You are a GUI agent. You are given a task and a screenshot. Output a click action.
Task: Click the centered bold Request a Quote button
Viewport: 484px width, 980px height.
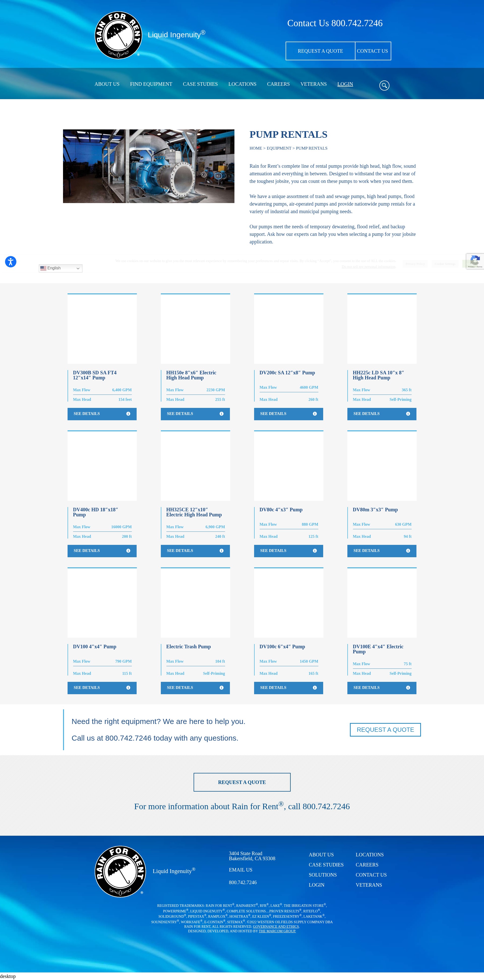242,782
